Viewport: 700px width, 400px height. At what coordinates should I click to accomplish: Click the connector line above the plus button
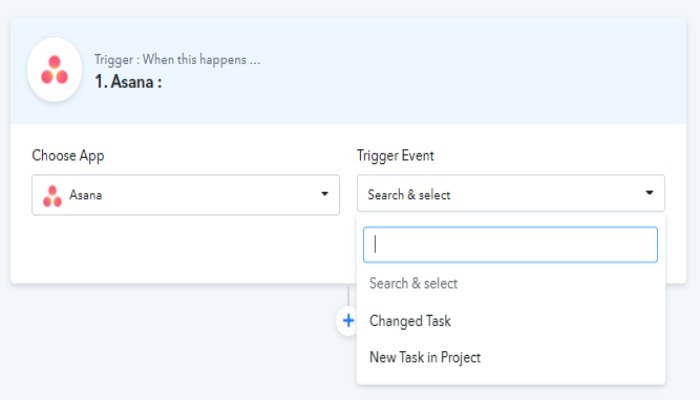[347, 294]
